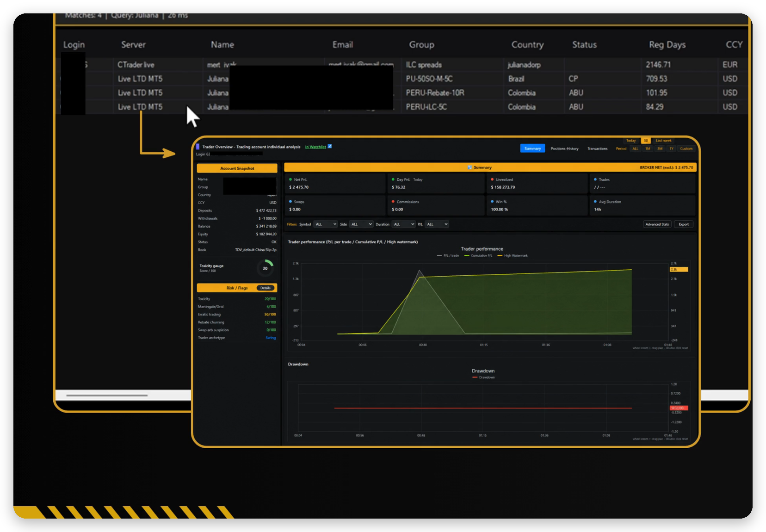
Task: Select the 1Y period option
Action: pos(671,148)
